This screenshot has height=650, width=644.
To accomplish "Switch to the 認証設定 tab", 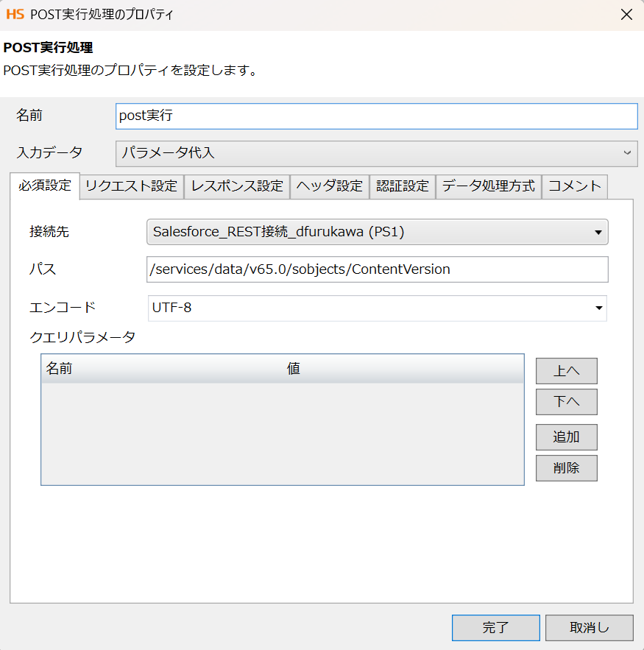I will pos(402,186).
